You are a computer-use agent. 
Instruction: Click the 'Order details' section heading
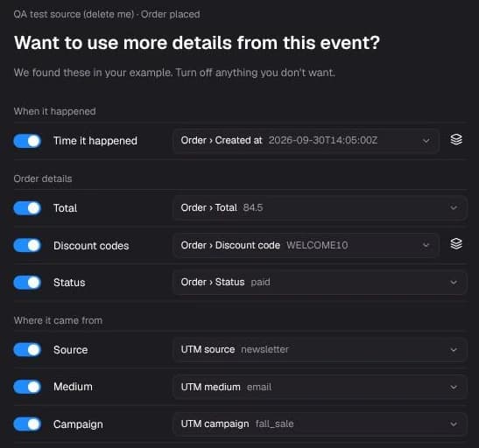point(43,178)
